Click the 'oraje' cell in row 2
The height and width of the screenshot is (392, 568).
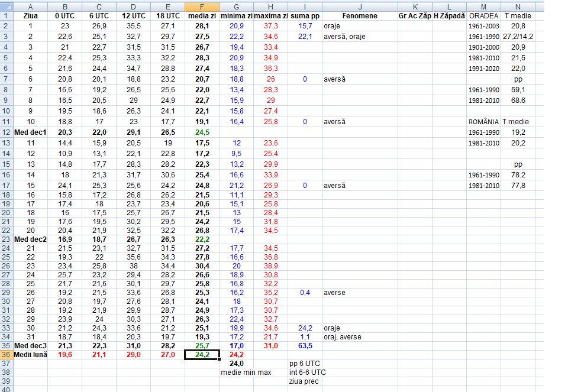coord(360,26)
